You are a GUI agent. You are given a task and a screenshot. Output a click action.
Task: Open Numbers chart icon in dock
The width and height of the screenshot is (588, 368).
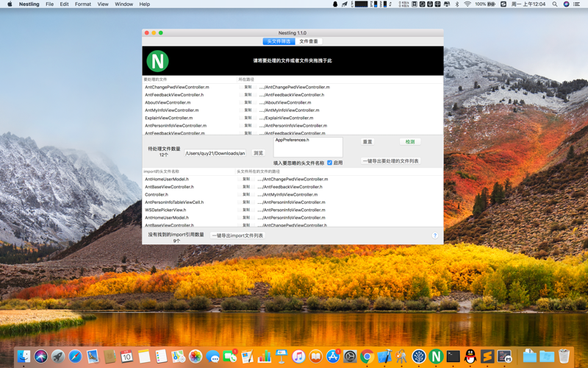(264, 356)
